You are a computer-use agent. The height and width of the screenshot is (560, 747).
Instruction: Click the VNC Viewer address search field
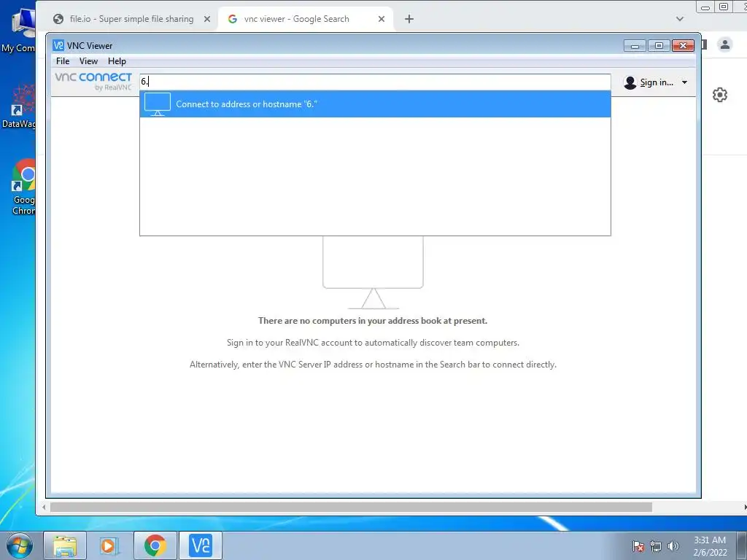pyautogui.click(x=375, y=82)
